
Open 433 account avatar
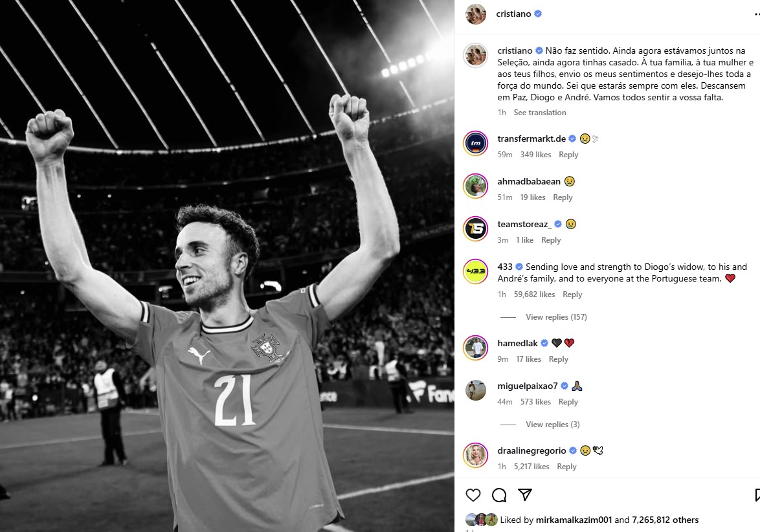pos(475,271)
